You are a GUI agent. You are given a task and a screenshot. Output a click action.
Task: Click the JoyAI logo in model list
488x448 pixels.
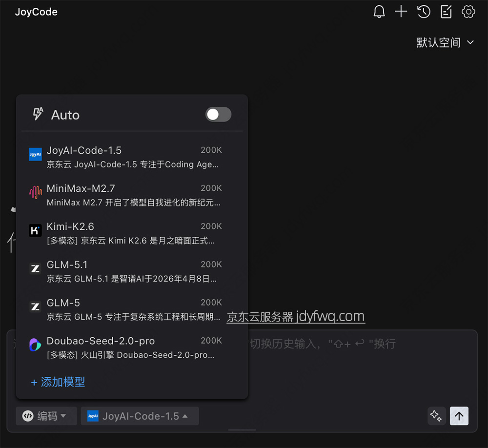tap(35, 154)
